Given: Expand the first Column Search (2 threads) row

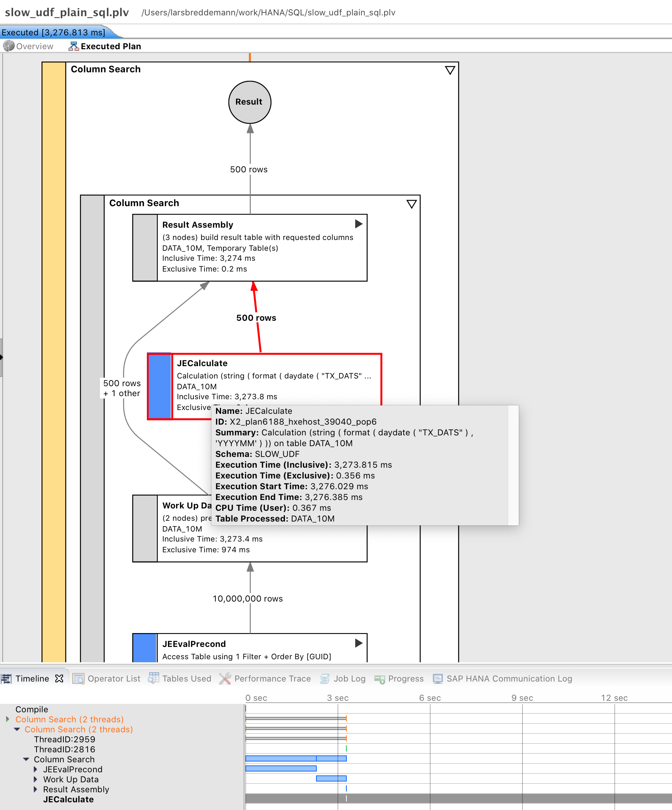Looking at the screenshot, I should [8, 719].
